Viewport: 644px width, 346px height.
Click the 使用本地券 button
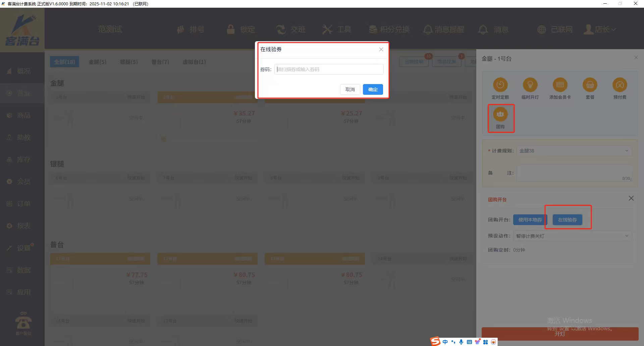coord(530,220)
